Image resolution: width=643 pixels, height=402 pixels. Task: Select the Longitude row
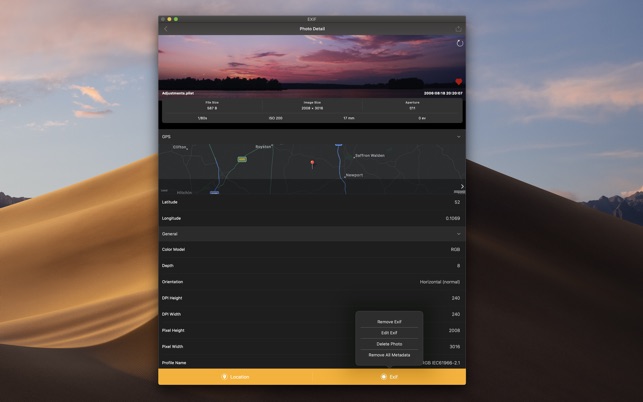tap(312, 218)
